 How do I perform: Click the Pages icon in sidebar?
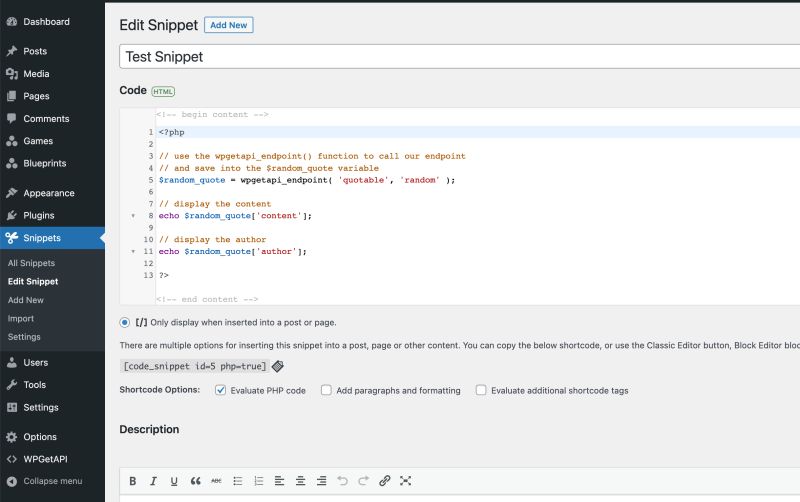12,96
